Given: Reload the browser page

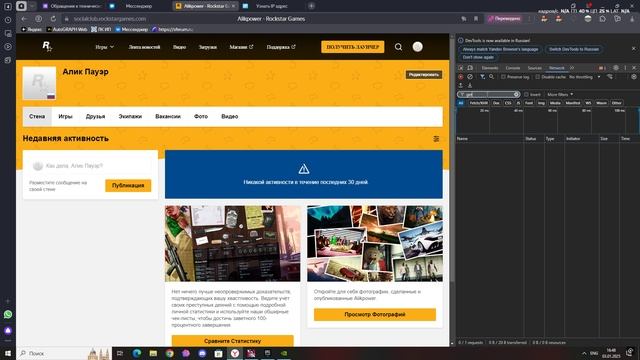Looking at the screenshot, I should click(53, 19).
